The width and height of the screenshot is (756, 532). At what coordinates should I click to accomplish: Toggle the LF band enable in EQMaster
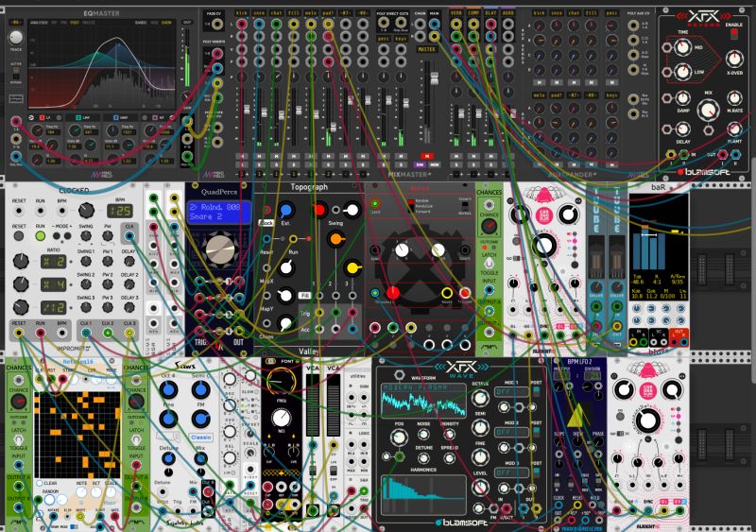pos(42,118)
